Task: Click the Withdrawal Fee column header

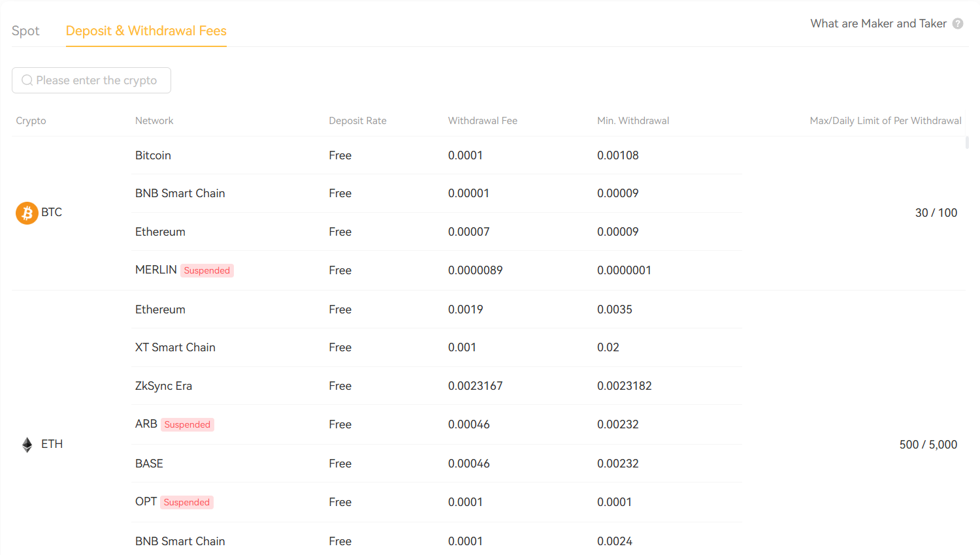Action: tap(482, 121)
